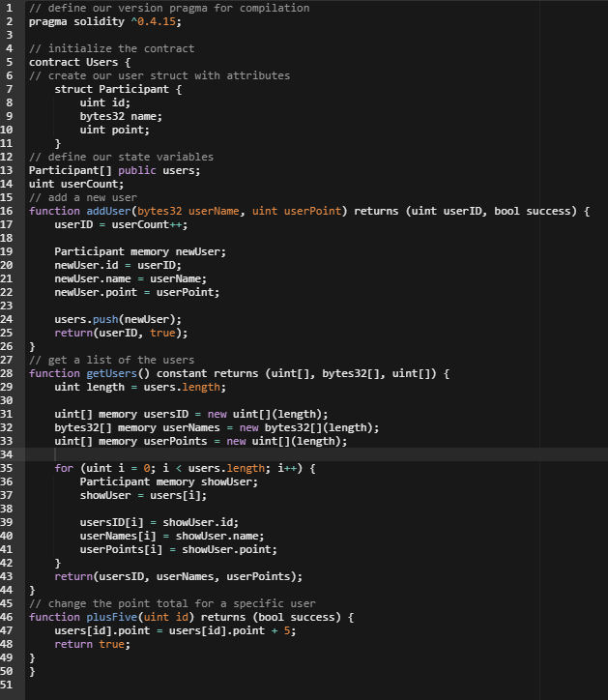Click comment about changing point total
The width and height of the screenshot is (608, 700).
tap(172, 603)
